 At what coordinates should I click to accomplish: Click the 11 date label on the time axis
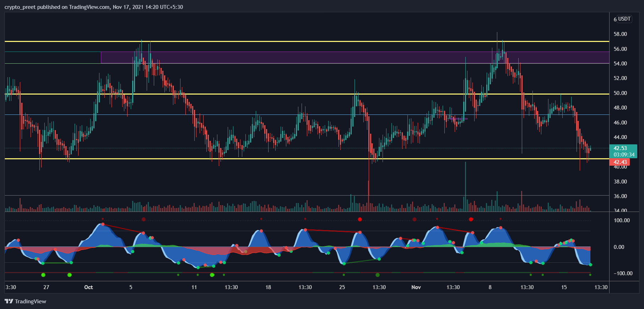[194, 287]
